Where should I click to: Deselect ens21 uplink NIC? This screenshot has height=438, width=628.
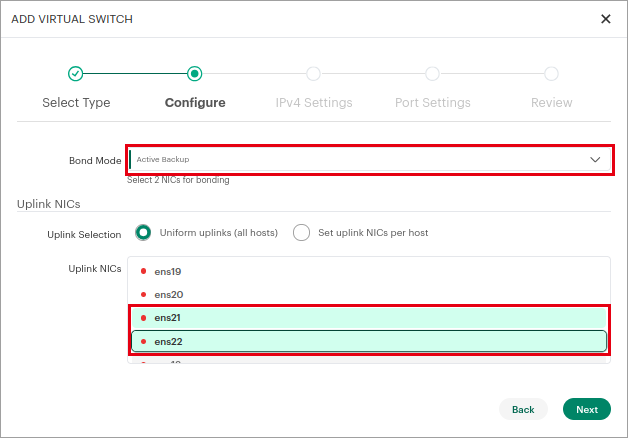[x=369, y=318]
